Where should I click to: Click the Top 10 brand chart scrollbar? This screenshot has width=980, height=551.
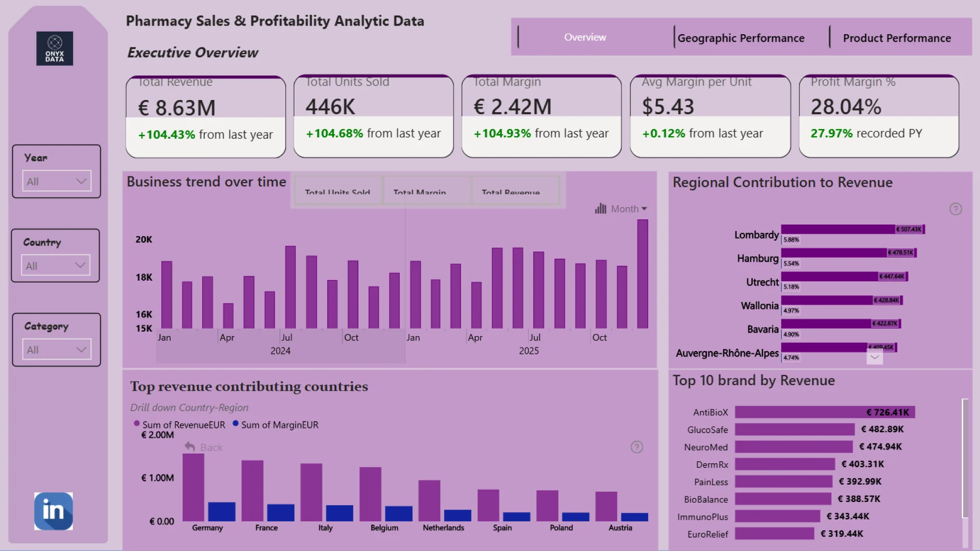pyautogui.click(x=965, y=458)
